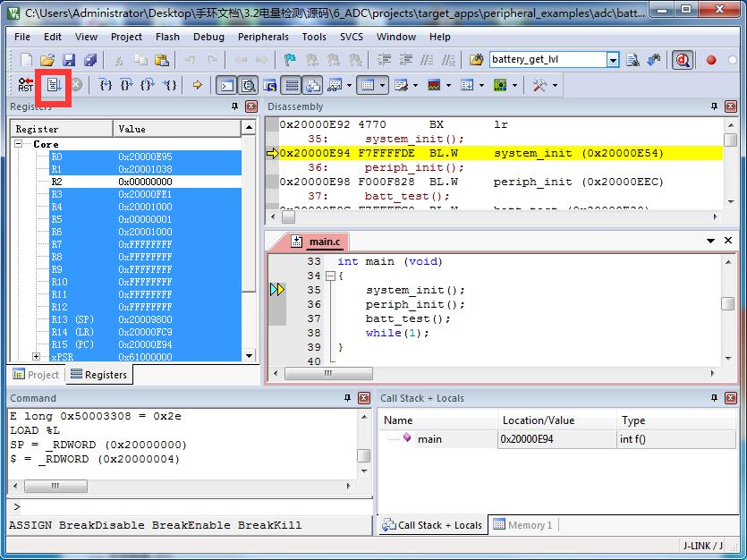
Task: Toggle the Call Stack window button
Action: coord(312,86)
